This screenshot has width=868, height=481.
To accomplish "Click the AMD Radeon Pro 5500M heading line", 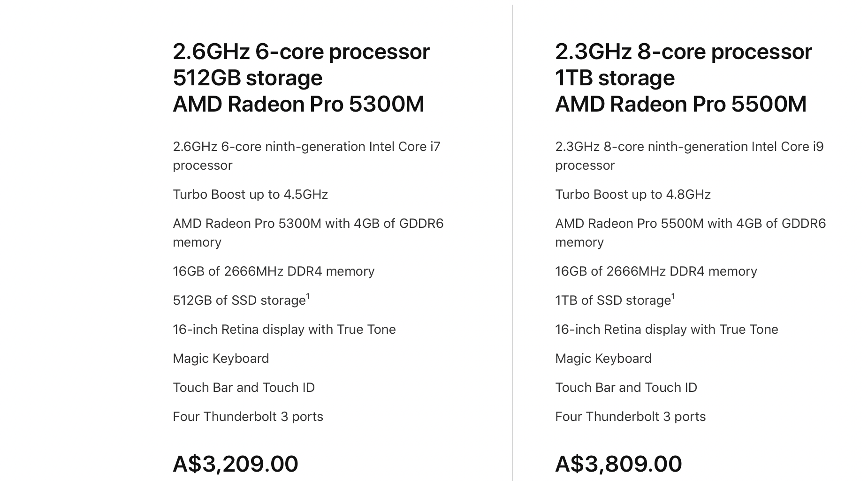I will tap(681, 104).
